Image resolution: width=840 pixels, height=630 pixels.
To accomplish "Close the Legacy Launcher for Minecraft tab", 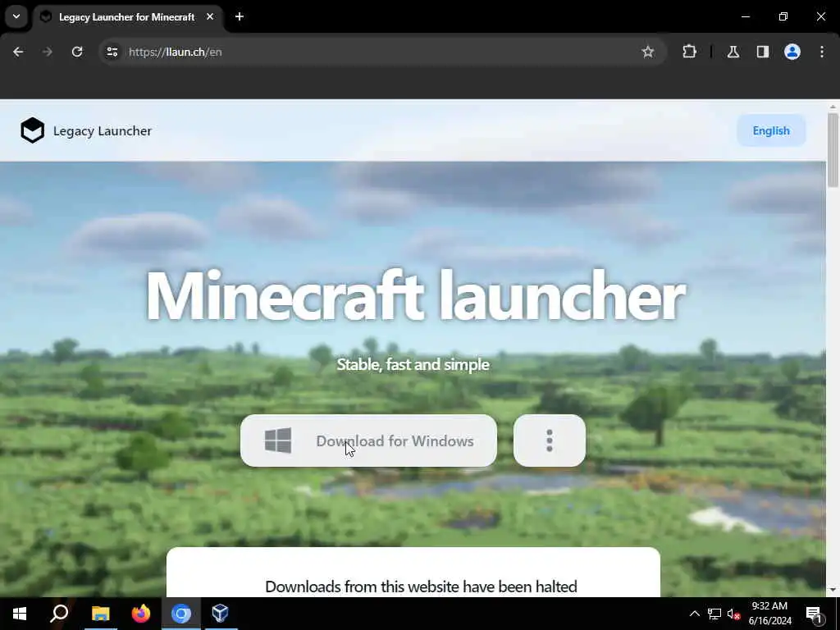I will click(210, 17).
